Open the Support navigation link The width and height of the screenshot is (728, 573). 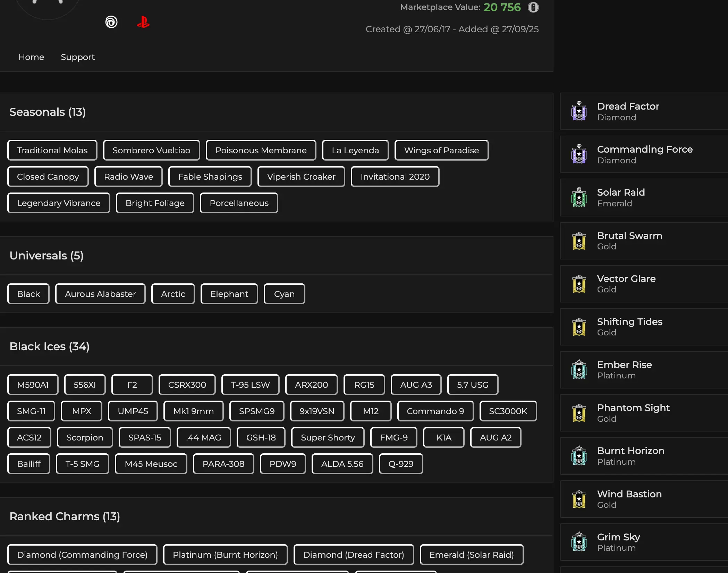(78, 57)
